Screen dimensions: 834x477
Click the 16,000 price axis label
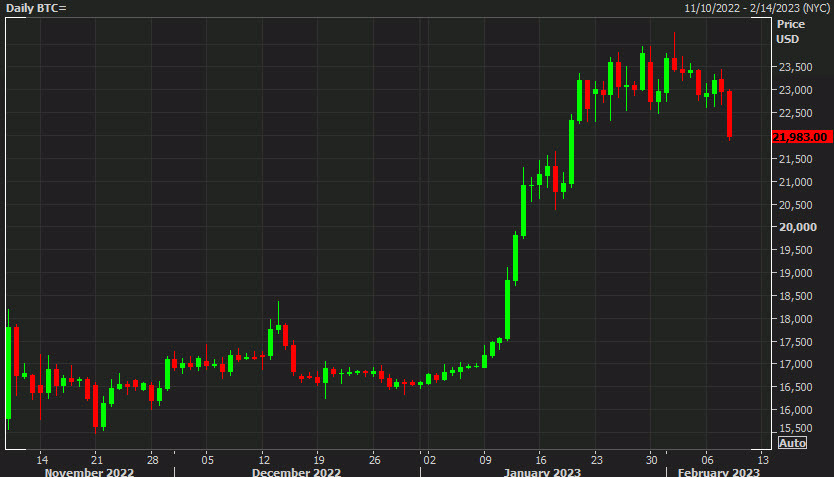pyautogui.click(x=796, y=410)
